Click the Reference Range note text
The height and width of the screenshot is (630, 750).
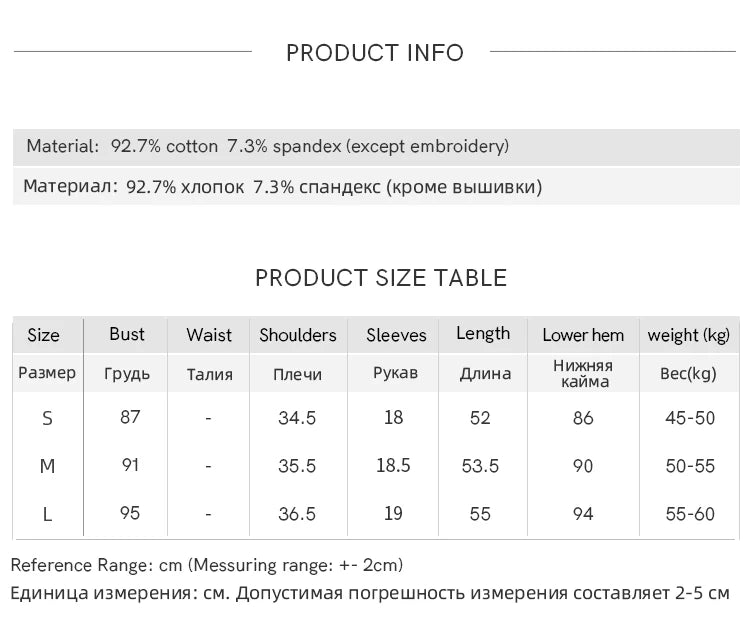tap(207, 565)
